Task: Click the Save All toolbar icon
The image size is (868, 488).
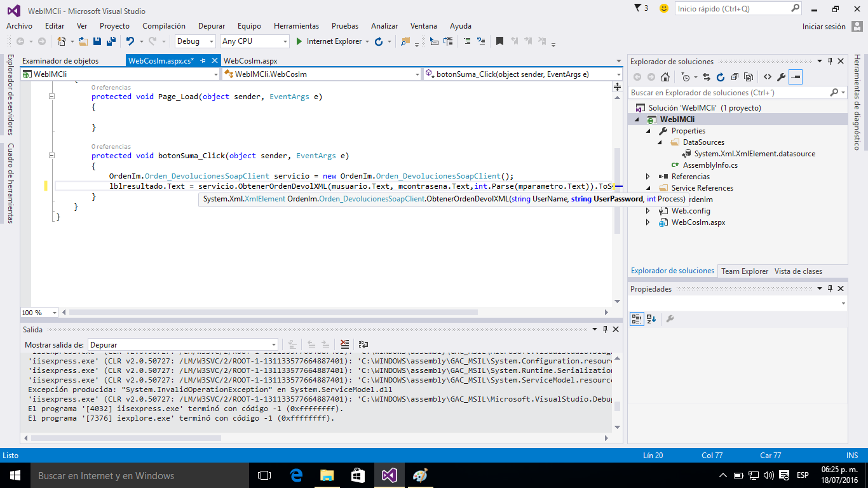Action: point(111,41)
